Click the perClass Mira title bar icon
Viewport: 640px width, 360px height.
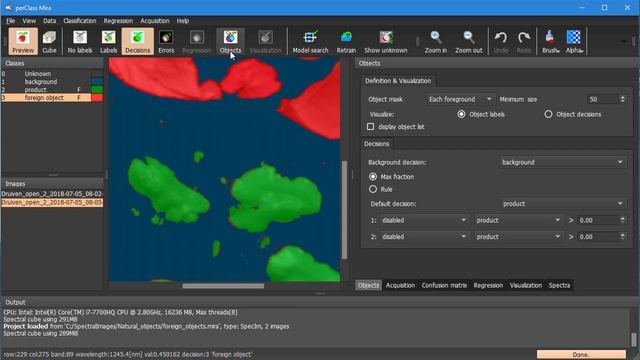click(9, 8)
